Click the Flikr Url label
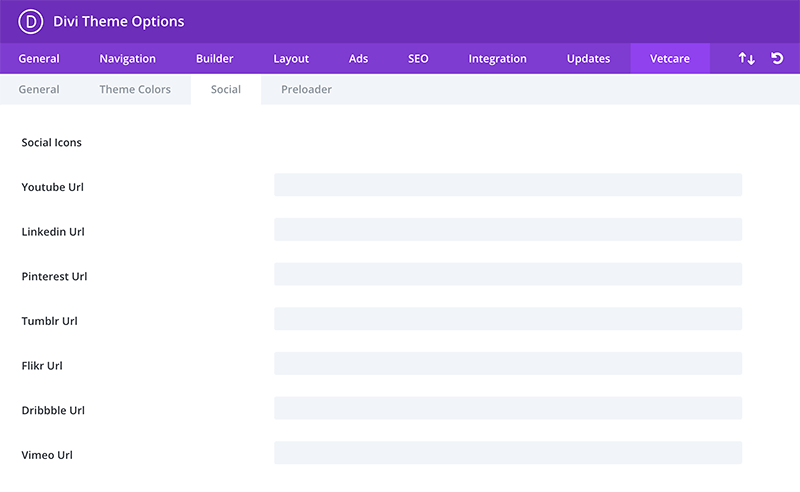Screen dimensions: 800x492 click(x=42, y=365)
